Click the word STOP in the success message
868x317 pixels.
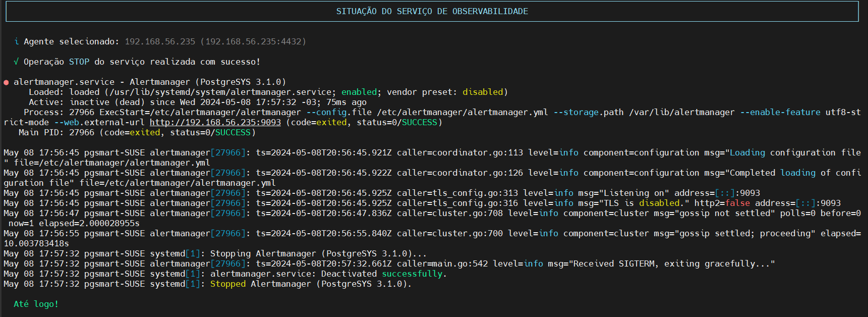(x=79, y=62)
